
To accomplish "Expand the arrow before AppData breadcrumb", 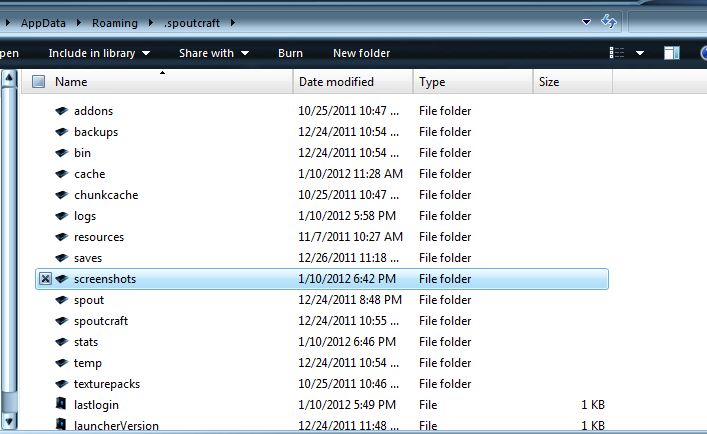I will (8, 22).
